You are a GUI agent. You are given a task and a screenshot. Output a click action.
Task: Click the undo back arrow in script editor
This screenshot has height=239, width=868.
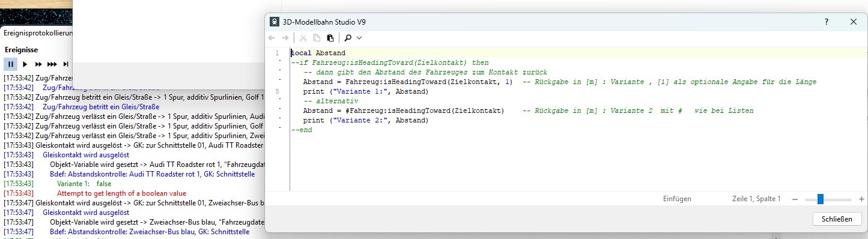click(272, 38)
